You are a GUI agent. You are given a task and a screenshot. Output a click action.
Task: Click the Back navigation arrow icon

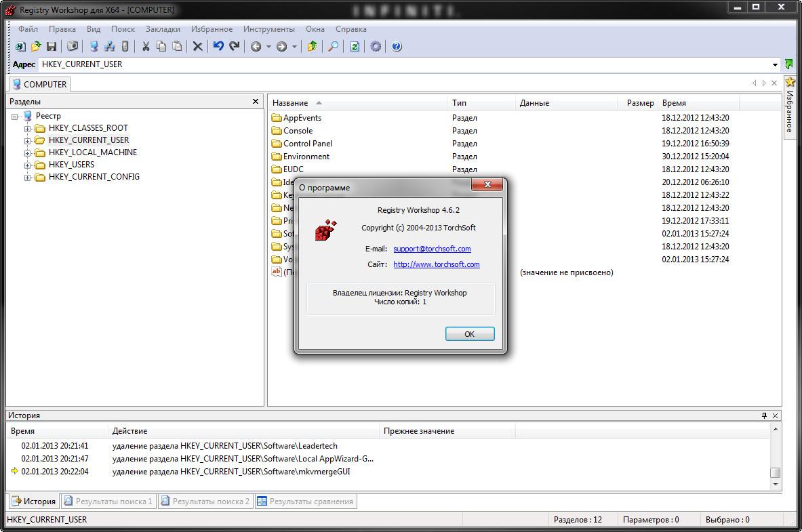(256, 47)
